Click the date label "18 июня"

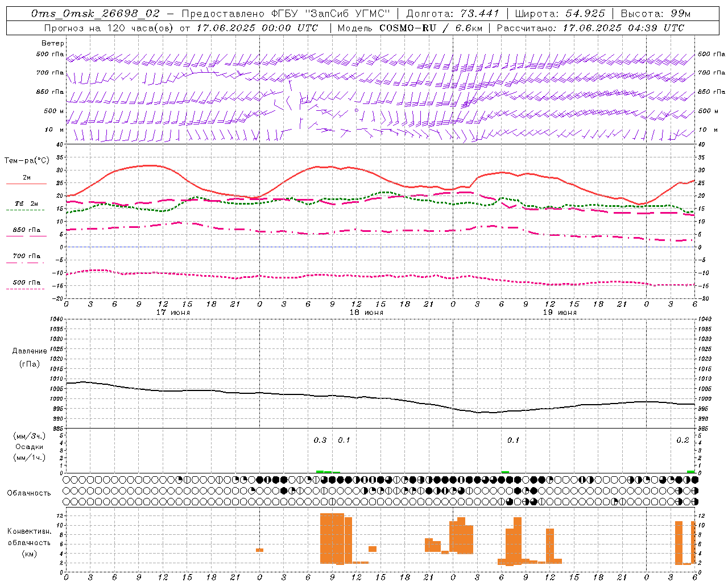366,313
